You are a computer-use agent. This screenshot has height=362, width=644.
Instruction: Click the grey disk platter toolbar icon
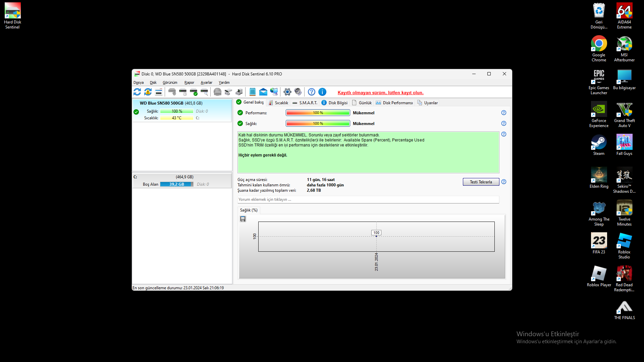tap(217, 92)
